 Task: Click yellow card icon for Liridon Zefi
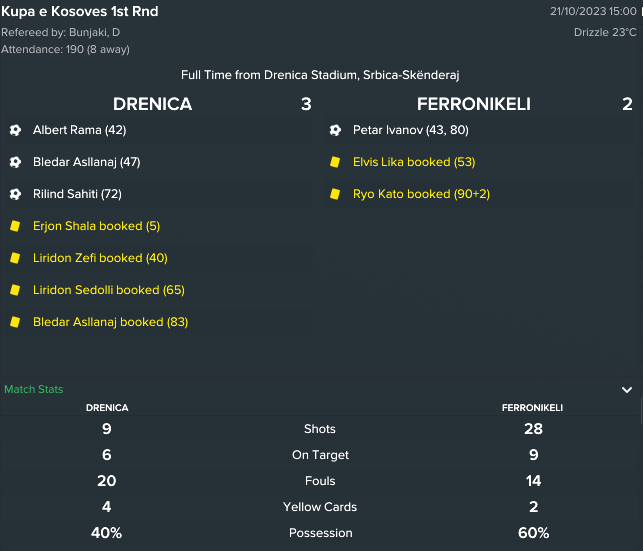pyautogui.click(x=15, y=258)
